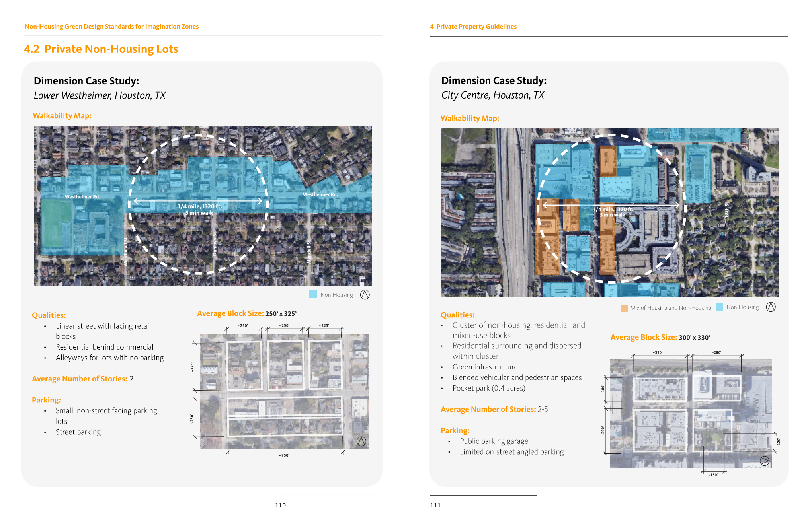Image resolution: width=812 pixels, height=525 pixels.
Task: Click '4 Private Property Guidelines' header text
Action: point(473,27)
